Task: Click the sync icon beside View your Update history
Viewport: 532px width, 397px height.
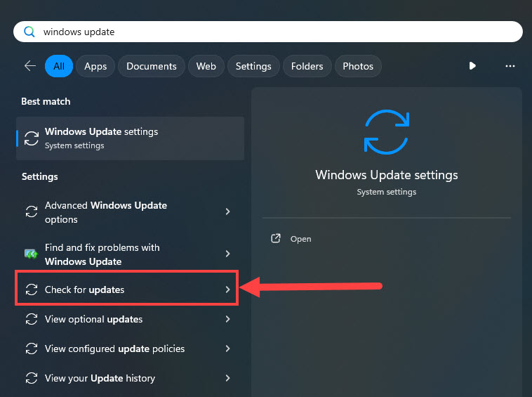Action: pyautogui.click(x=32, y=378)
